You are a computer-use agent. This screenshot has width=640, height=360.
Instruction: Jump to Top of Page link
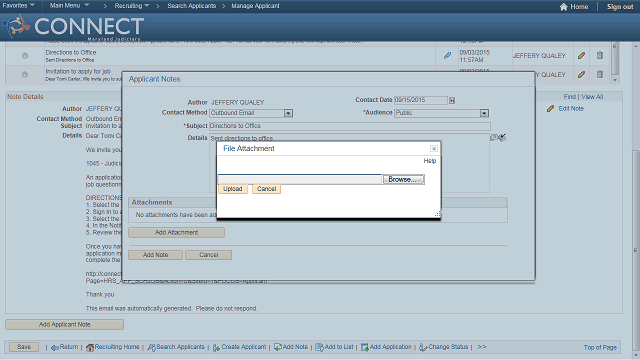pyautogui.click(x=600, y=347)
